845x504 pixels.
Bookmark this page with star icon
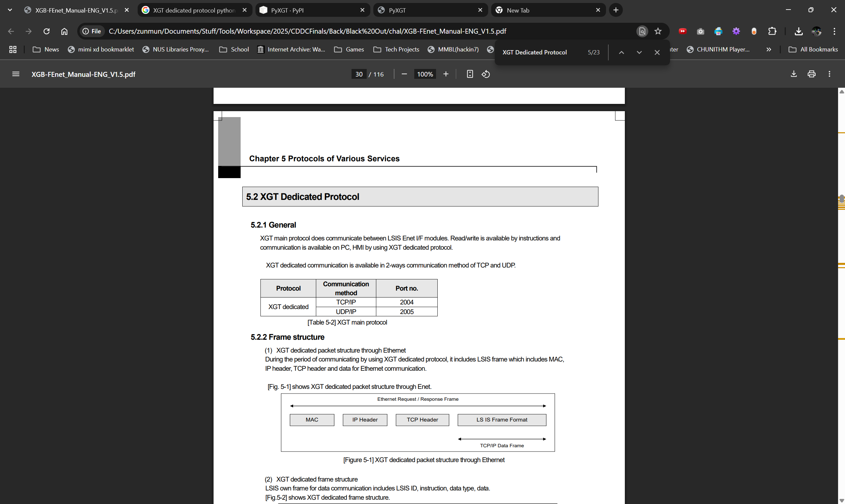(x=658, y=31)
